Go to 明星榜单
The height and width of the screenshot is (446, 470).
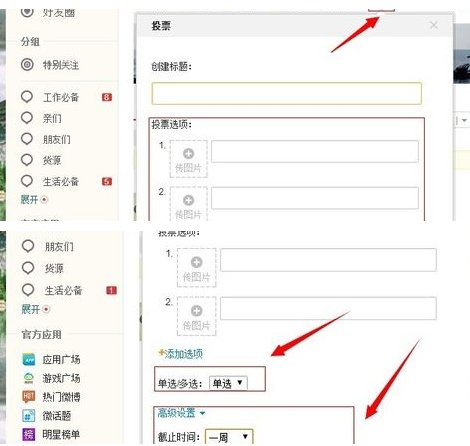(x=61, y=434)
